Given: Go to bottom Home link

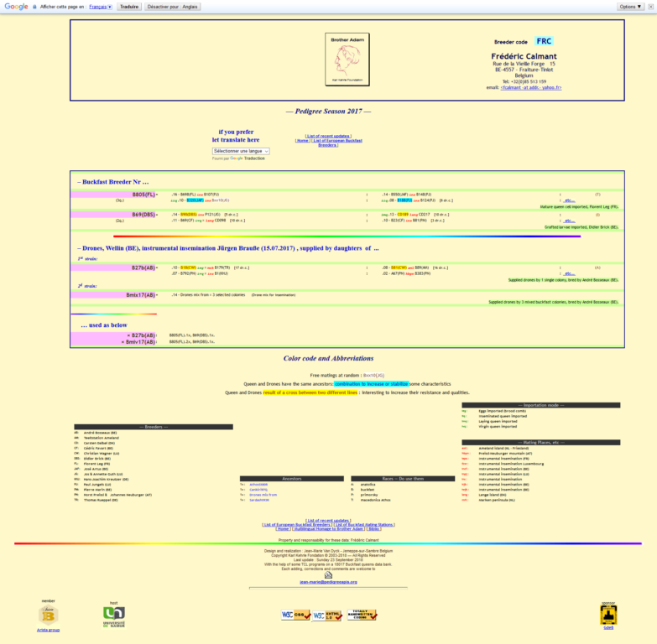Looking at the screenshot, I should point(284,529).
